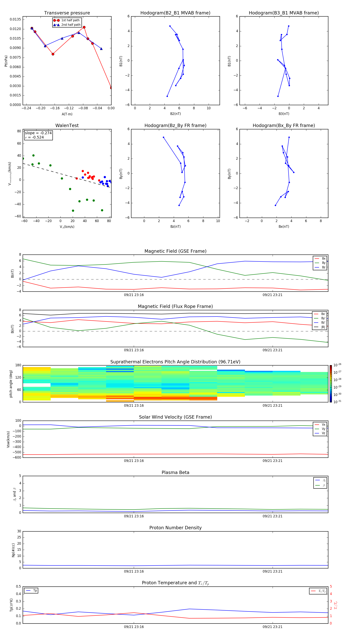Select the '1st half path' legend entry
Image resolution: width=351 pixels, height=644 pixels.
click(66, 20)
